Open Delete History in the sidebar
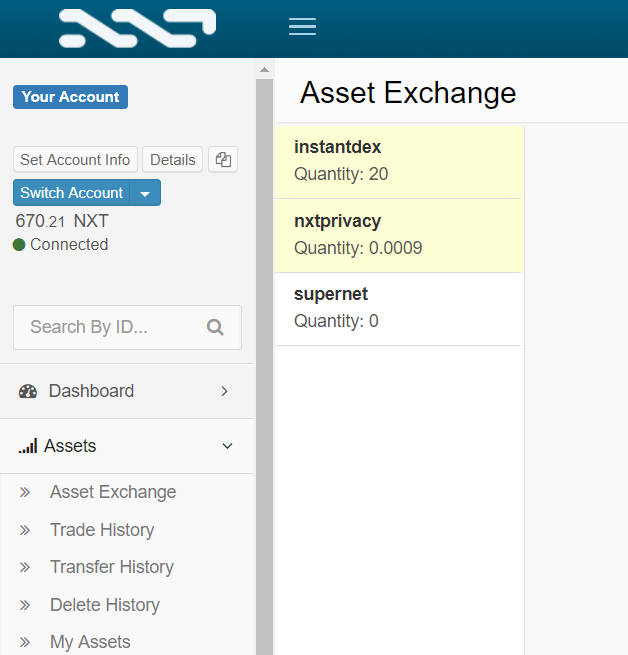The width and height of the screenshot is (628, 655). tap(105, 605)
